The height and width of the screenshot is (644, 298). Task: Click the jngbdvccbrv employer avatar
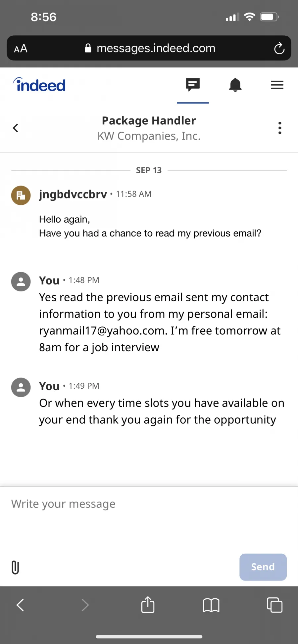[x=21, y=195]
